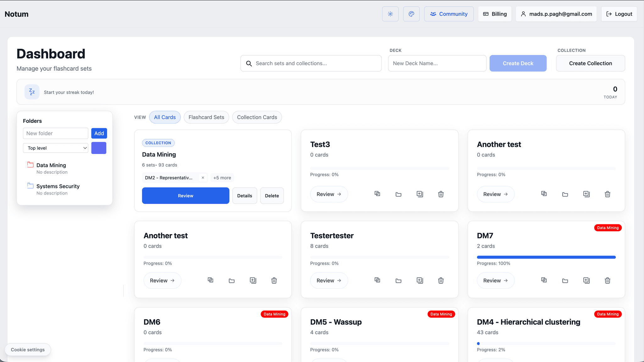Screen dimensions: 644x362
Task: Focus the Search sets and collections field
Action: point(311,63)
